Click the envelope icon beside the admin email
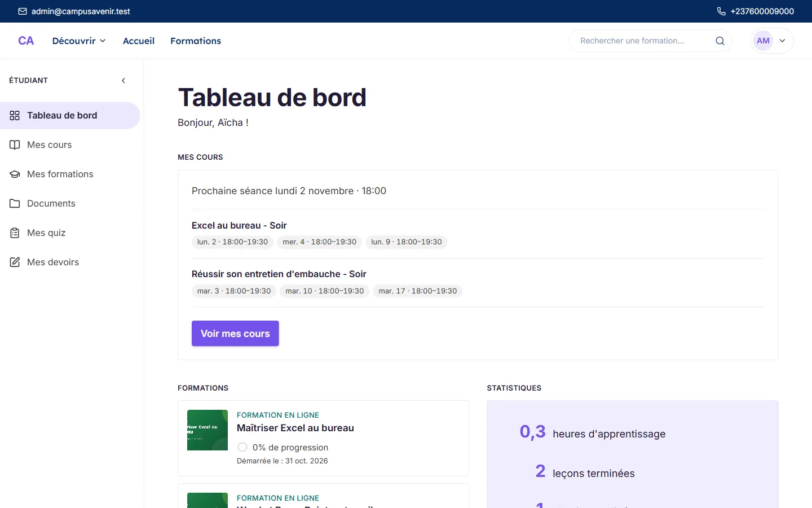812x508 pixels. click(x=23, y=11)
